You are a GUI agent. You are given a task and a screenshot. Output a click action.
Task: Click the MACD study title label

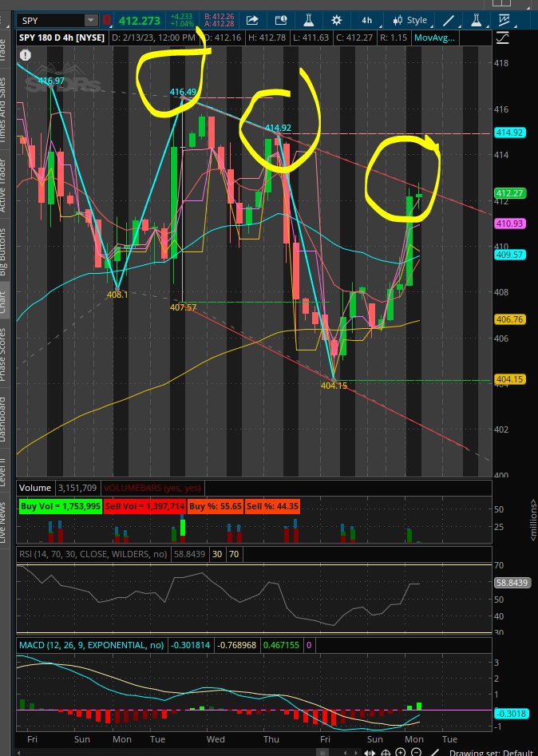click(92, 644)
